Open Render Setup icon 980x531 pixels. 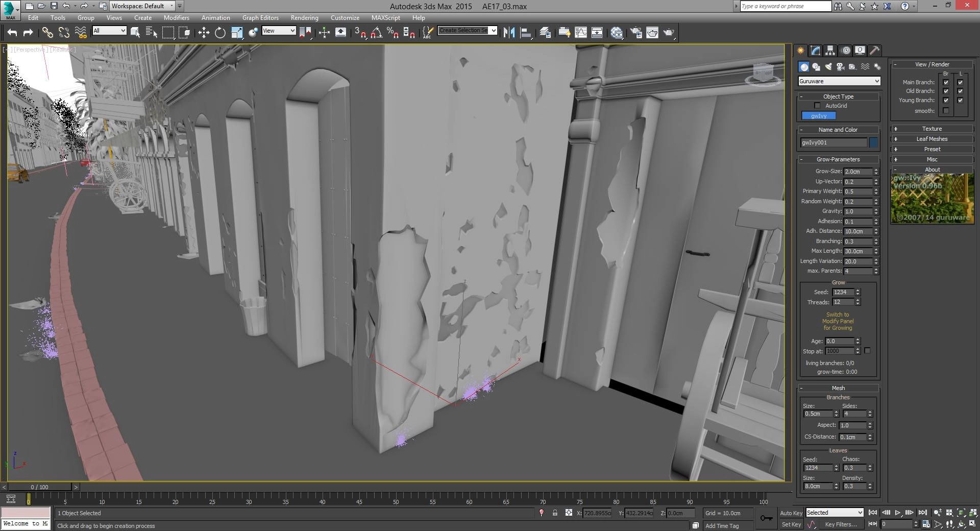(x=636, y=33)
